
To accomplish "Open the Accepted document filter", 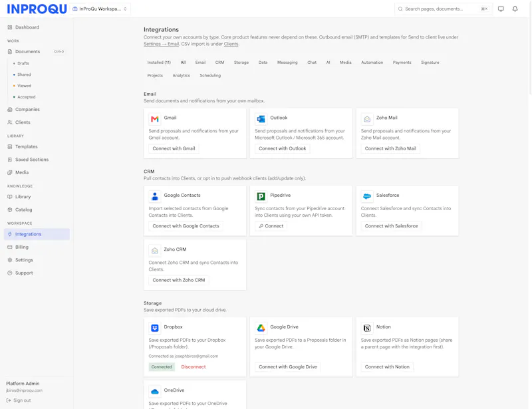I will tap(26, 96).
